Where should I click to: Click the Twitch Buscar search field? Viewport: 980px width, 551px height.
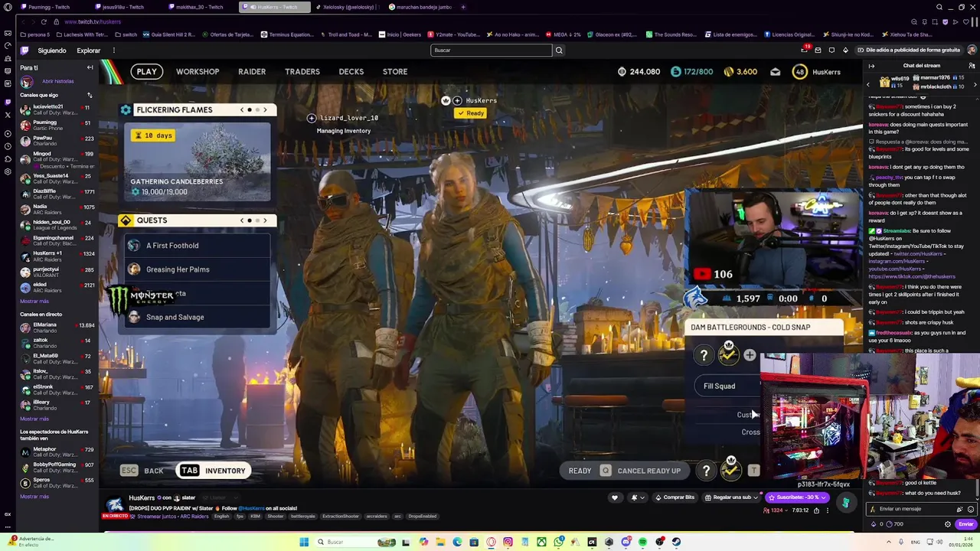(491, 51)
